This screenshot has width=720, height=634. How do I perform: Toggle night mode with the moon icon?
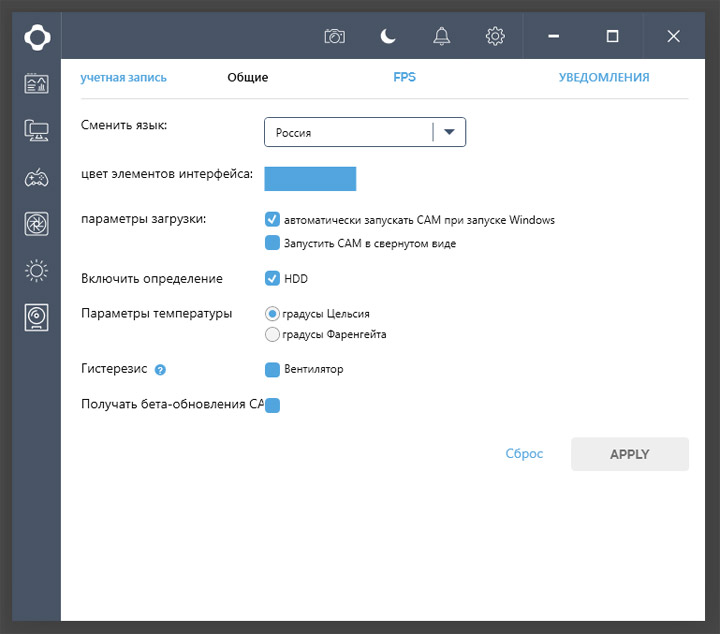388,36
